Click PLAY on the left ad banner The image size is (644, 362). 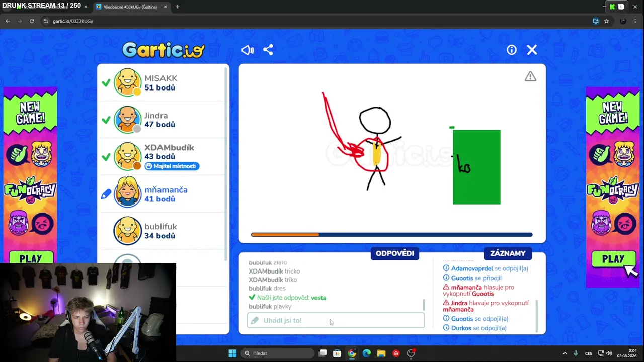coord(30,258)
